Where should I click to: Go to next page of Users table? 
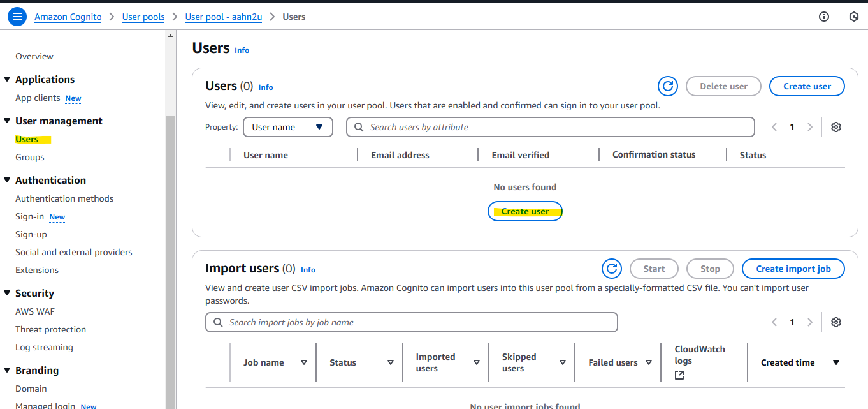click(x=810, y=127)
